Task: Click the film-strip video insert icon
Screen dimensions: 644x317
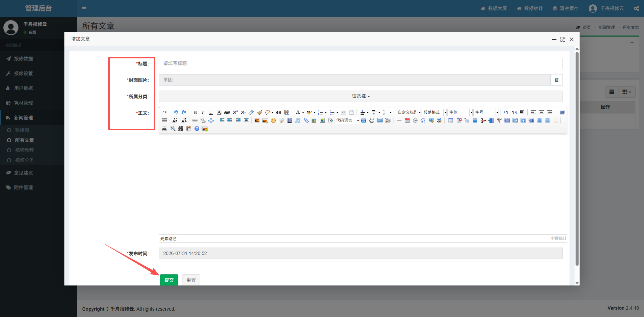Action: pyautogui.click(x=290, y=120)
